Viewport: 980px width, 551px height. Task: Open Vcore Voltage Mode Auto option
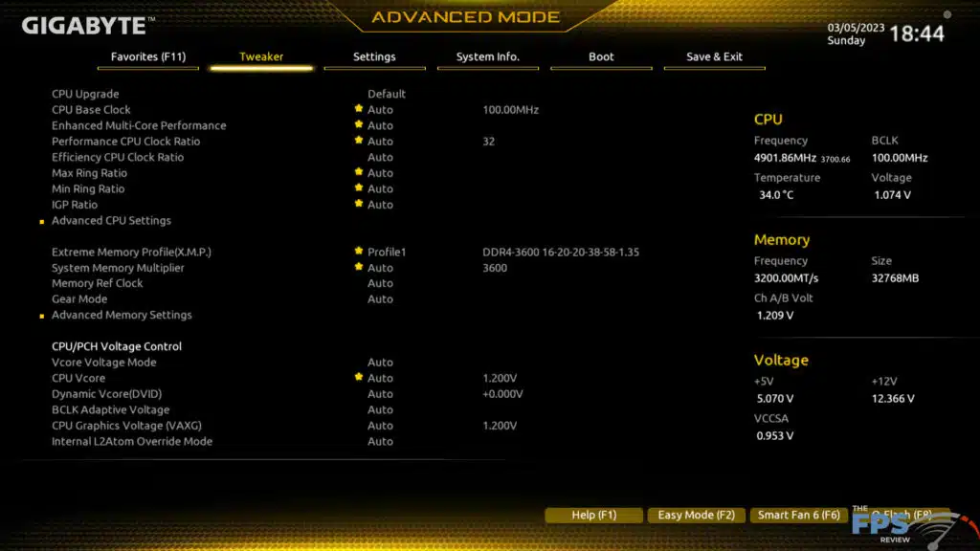coord(380,363)
